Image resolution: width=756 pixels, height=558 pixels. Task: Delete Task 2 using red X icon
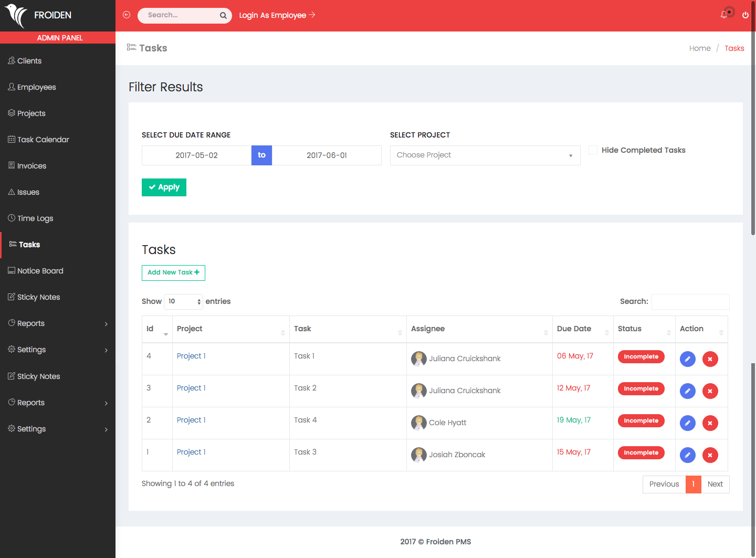pyautogui.click(x=710, y=391)
